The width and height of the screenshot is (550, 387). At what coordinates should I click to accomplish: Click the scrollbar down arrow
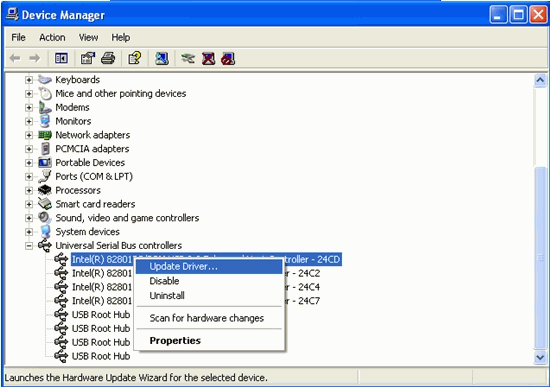tap(540, 358)
